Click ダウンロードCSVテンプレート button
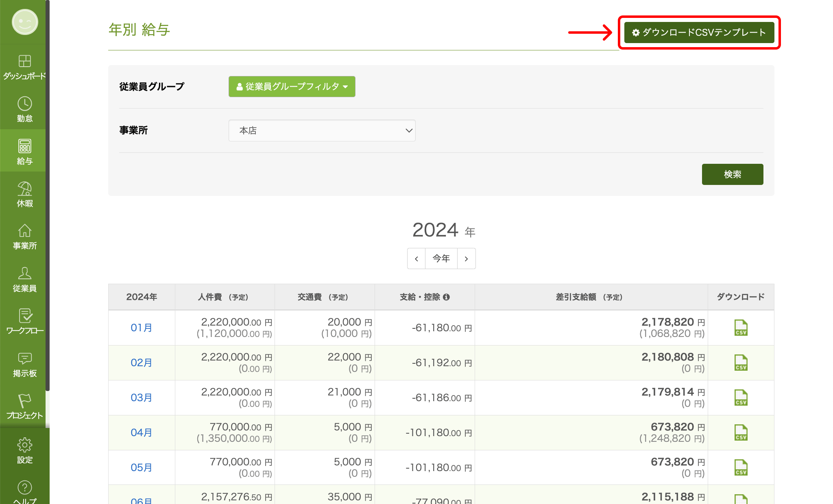The height and width of the screenshot is (504, 833). [x=699, y=33]
